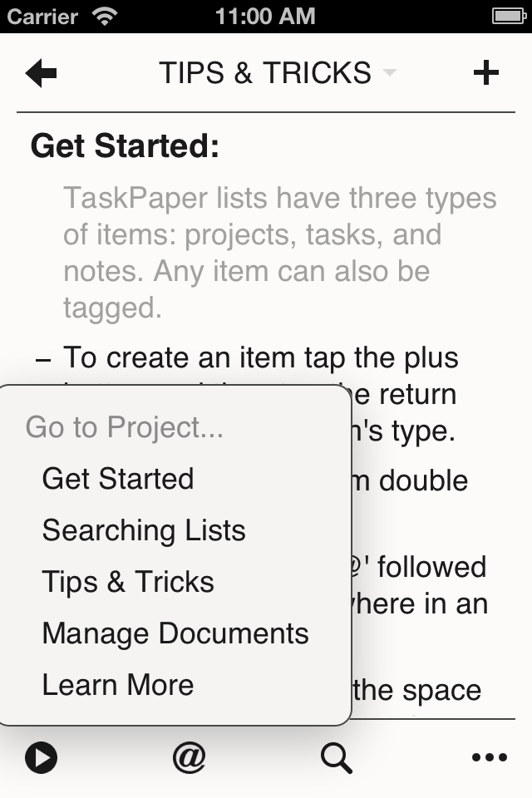532x798 pixels.
Task: Choose Tips & Tricks project entry
Action: [x=128, y=582]
